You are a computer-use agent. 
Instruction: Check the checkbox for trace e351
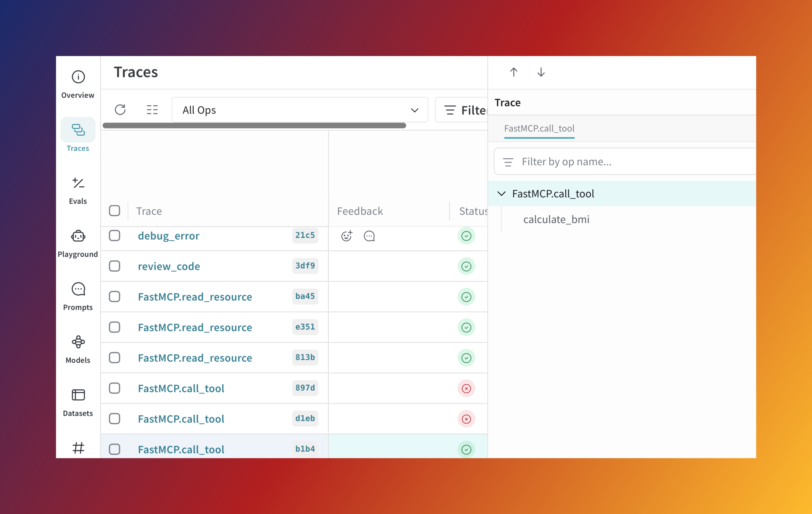[x=114, y=327]
